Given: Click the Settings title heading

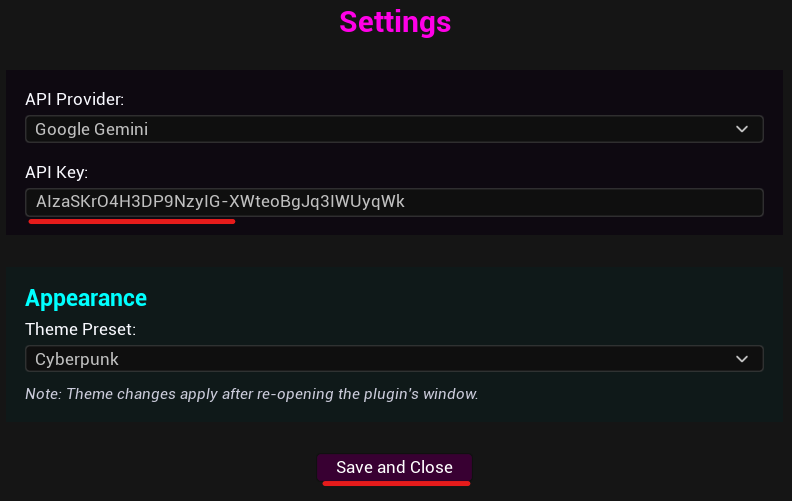Looking at the screenshot, I should [395, 21].
